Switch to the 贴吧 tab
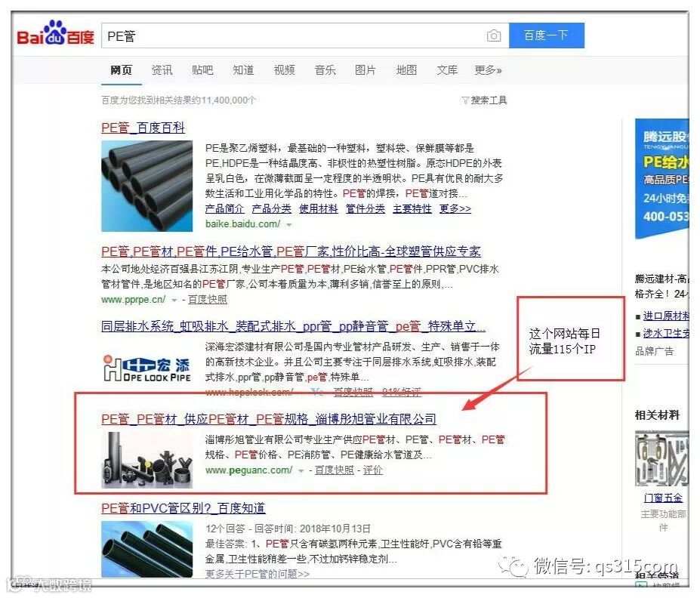Image resolution: width=700 pixels, height=598 pixels. [202, 70]
